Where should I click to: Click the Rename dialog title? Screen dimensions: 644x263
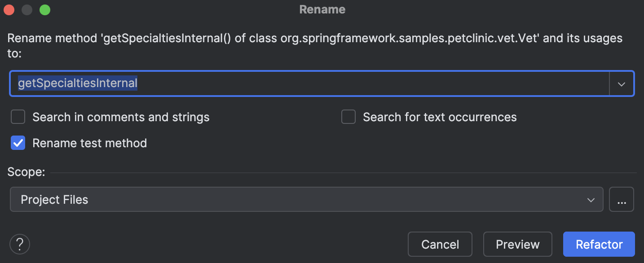click(x=322, y=9)
